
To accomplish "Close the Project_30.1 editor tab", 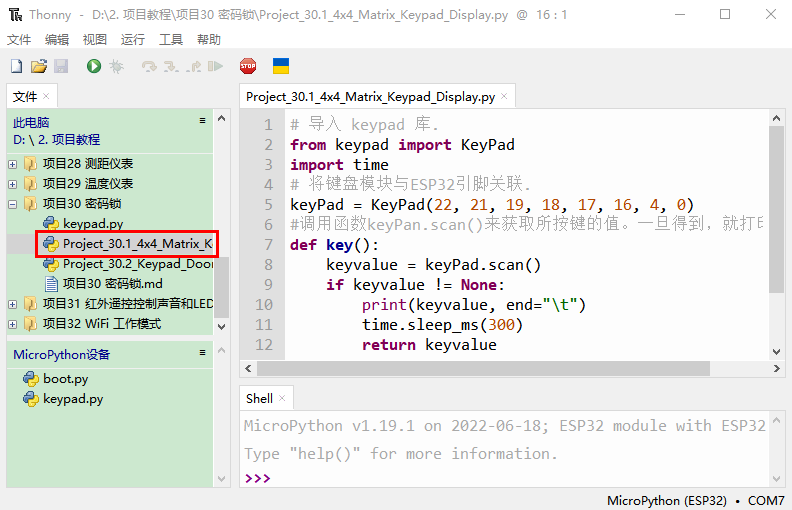I will [x=505, y=97].
